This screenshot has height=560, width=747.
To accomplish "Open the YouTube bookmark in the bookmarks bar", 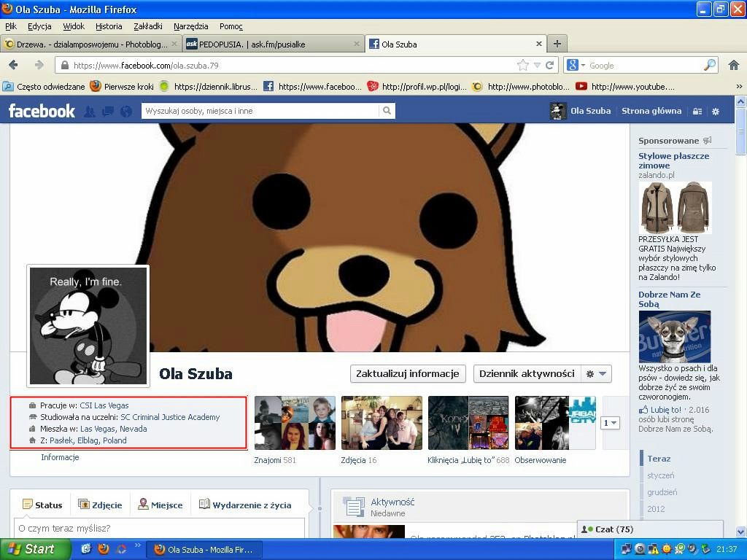I will pos(625,87).
